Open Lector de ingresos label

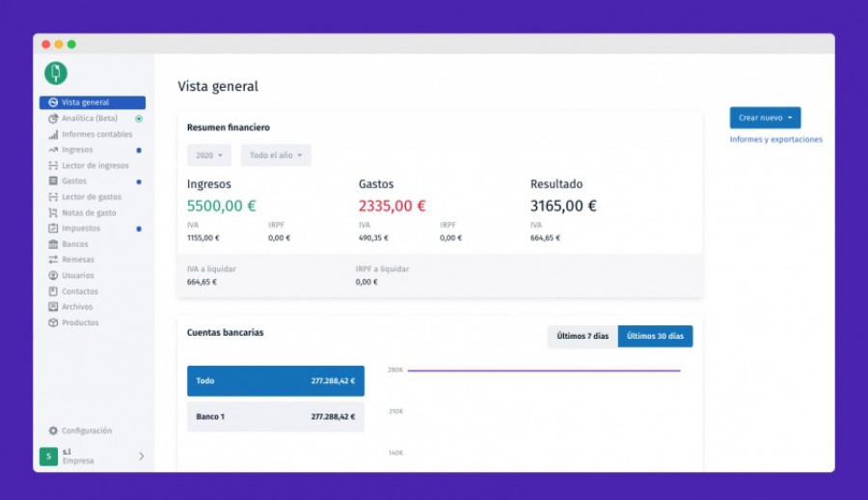pyautogui.click(x=95, y=165)
